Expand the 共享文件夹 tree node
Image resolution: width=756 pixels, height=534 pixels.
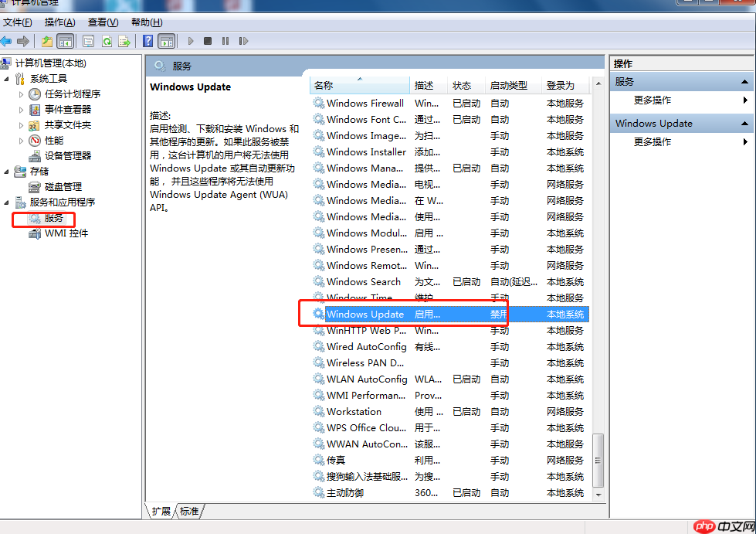point(21,125)
